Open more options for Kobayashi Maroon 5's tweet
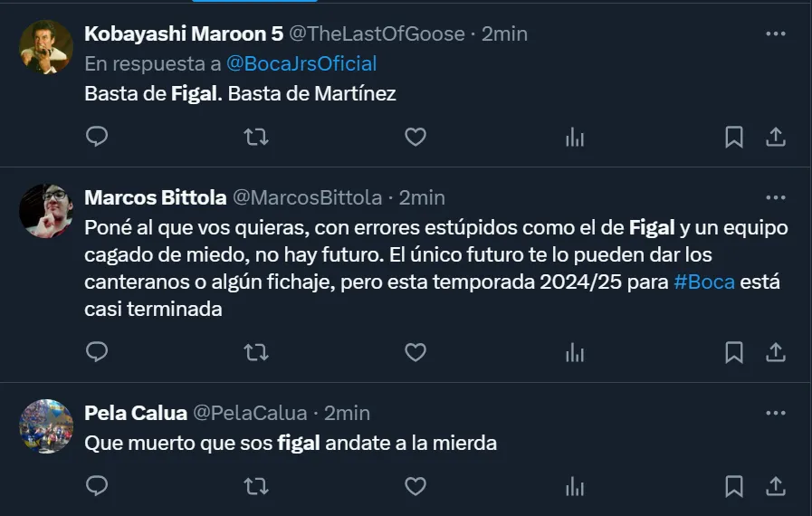This screenshot has height=516, width=812. click(776, 33)
